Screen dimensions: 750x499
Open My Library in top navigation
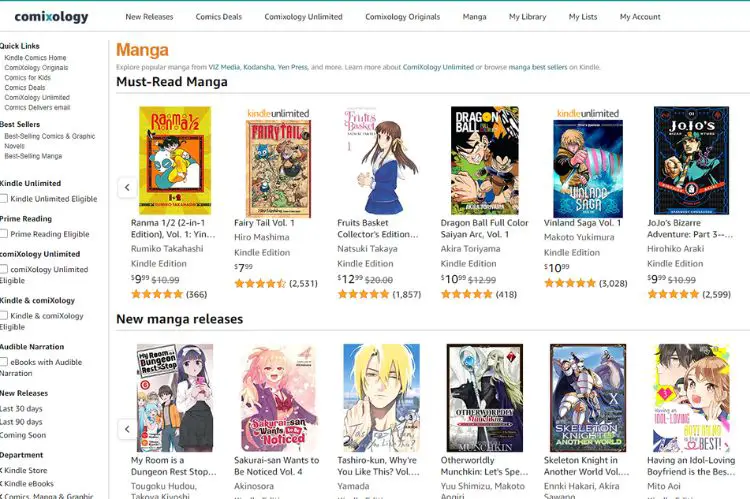(x=528, y=17)
